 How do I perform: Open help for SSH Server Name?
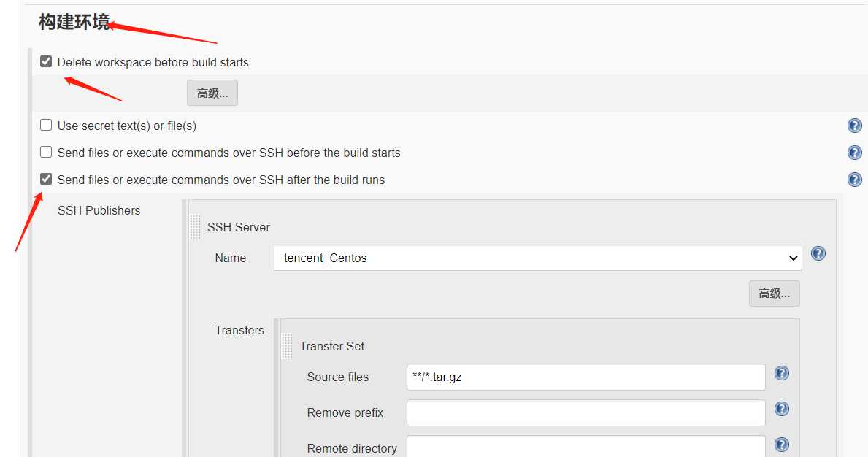click(x=818, y=253)
